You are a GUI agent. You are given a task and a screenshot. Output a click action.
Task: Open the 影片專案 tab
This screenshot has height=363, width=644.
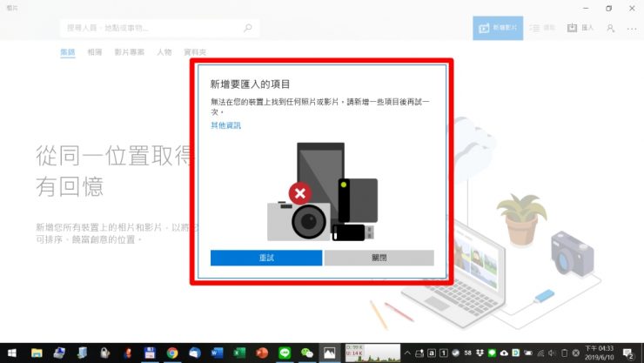(x=130, y=52)
